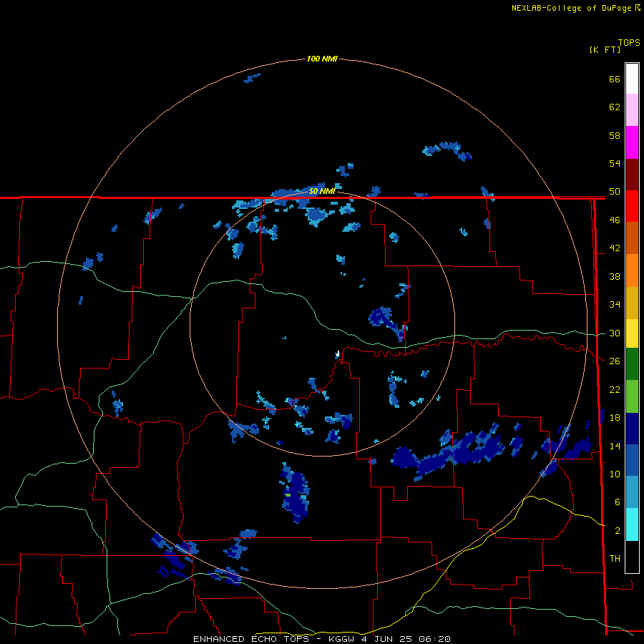
Task: Click the 100 NMI range ring label
Action: tap(322, 59)
